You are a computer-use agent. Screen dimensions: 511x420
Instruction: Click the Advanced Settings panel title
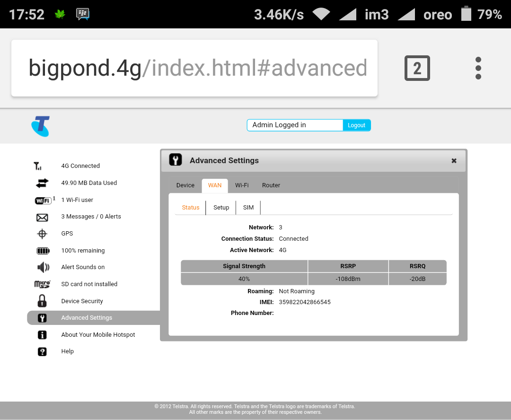224,160
